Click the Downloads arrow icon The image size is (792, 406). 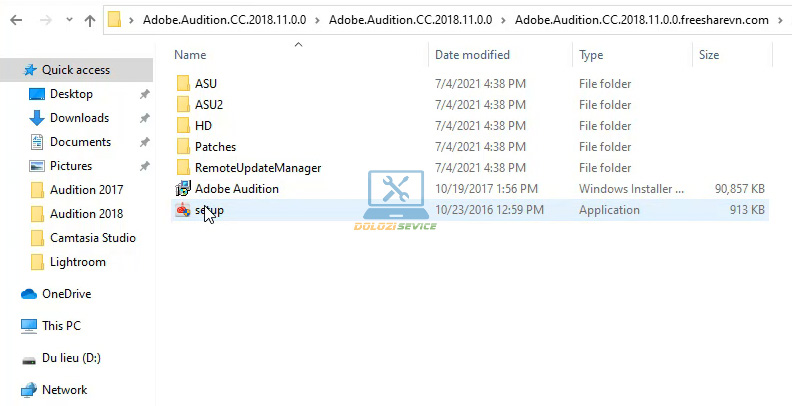point(37,118)
